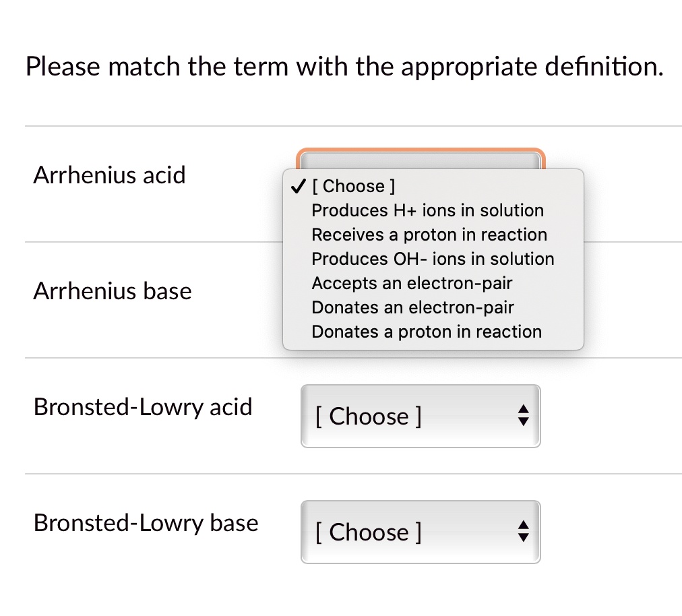
Task: Select "Donates an electron-pair" option
Action: pos(412,307)
